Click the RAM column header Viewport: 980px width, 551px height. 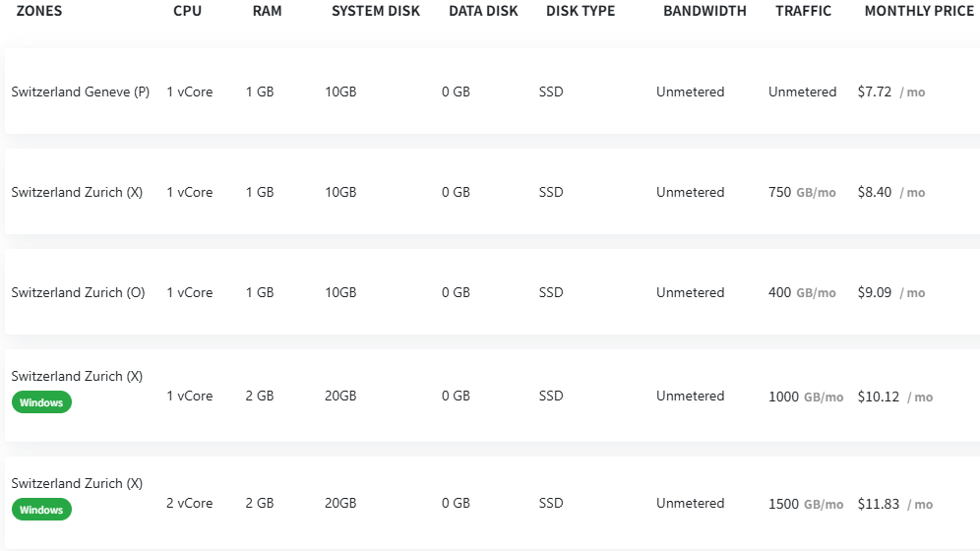[x=267, y=11]
